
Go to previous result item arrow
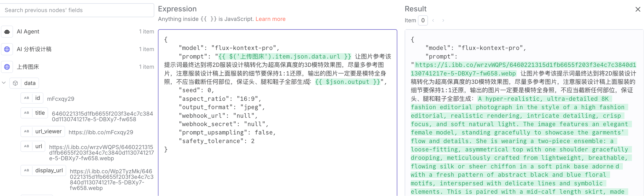433,20
